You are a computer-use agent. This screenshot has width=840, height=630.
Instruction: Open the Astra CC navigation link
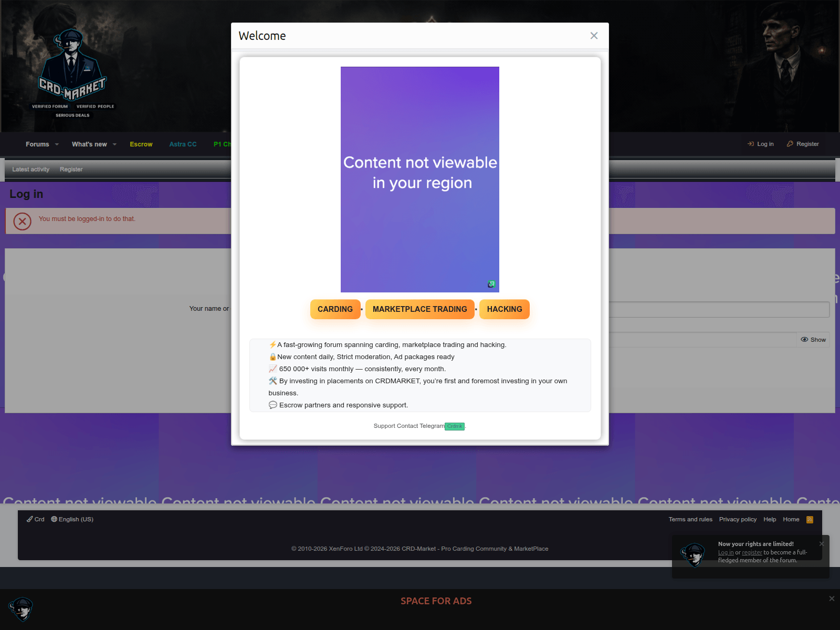(183, 144)
